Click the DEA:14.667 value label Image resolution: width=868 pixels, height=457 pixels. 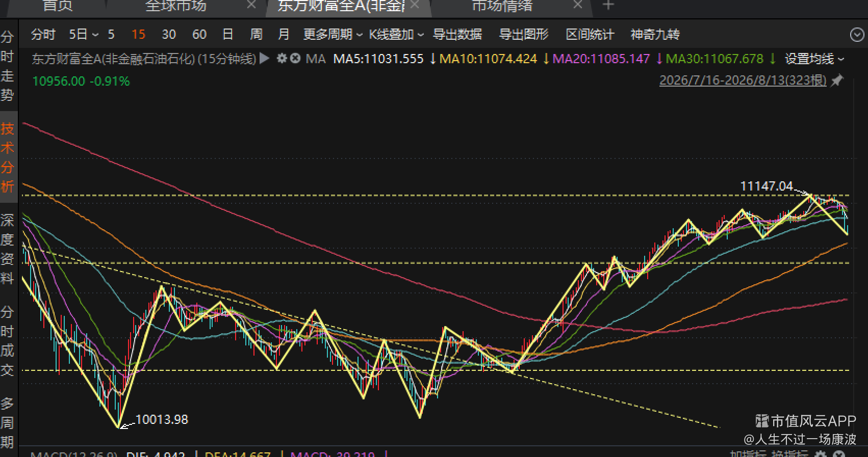click(238, 454)
